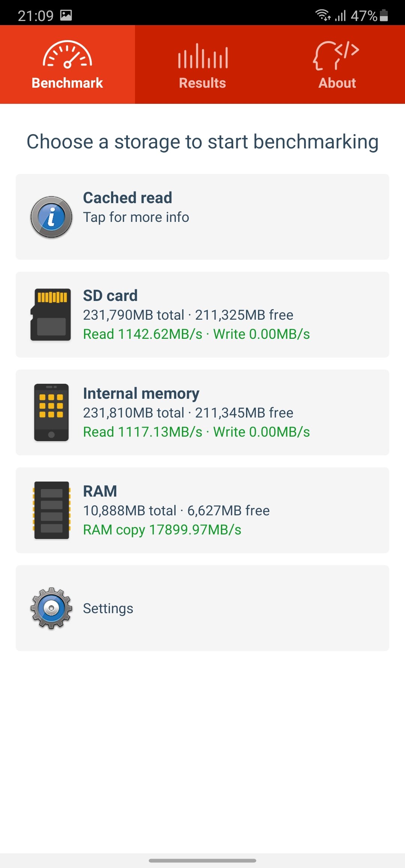
Task: Tap SD card read 1142.62MB/s result
Action: 143,334
